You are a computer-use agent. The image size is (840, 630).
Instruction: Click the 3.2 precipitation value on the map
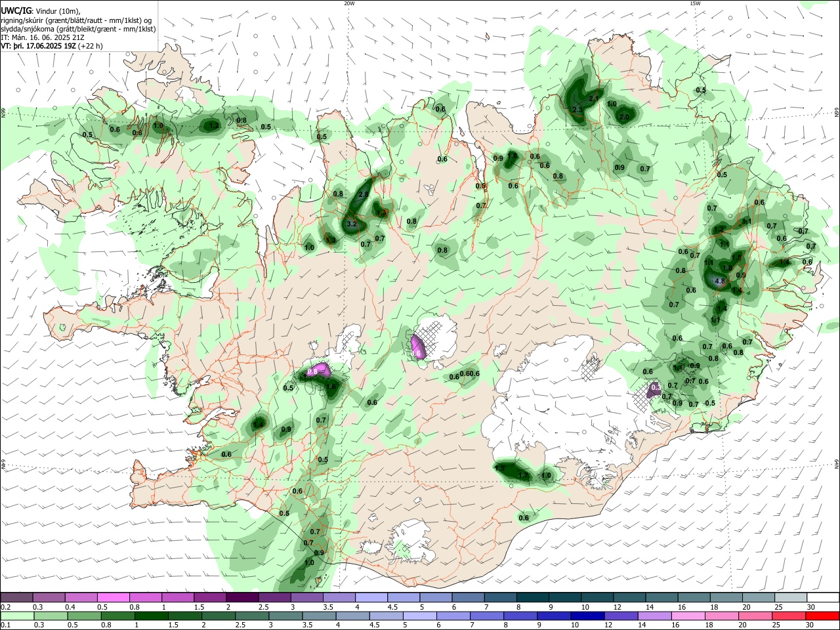pos(351,224)
